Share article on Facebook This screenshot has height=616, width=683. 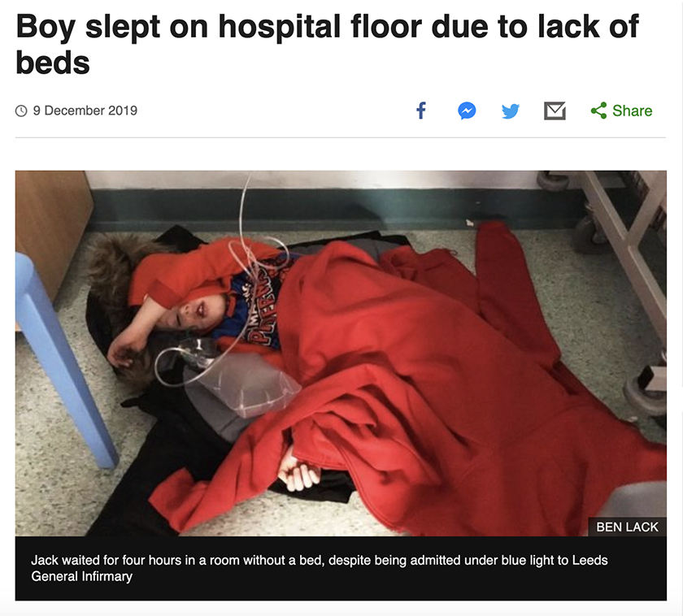(421, 111)
